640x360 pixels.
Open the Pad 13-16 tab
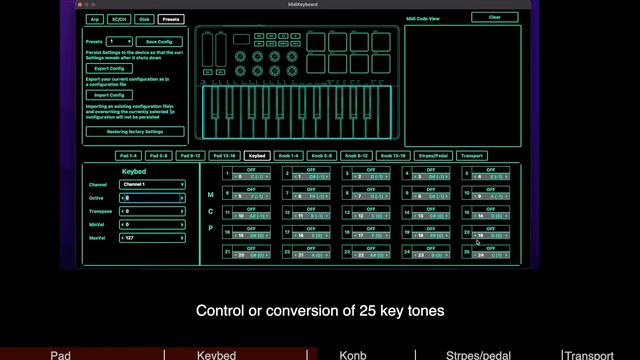(224, 156)
